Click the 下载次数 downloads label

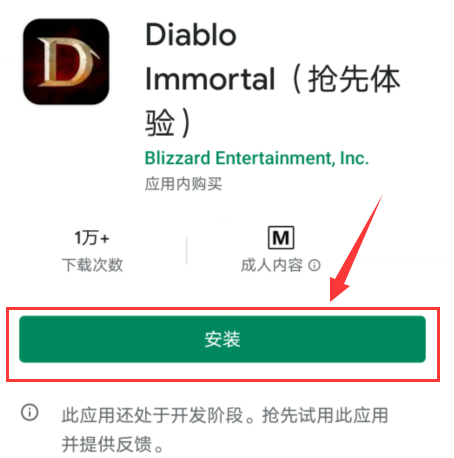92,265
